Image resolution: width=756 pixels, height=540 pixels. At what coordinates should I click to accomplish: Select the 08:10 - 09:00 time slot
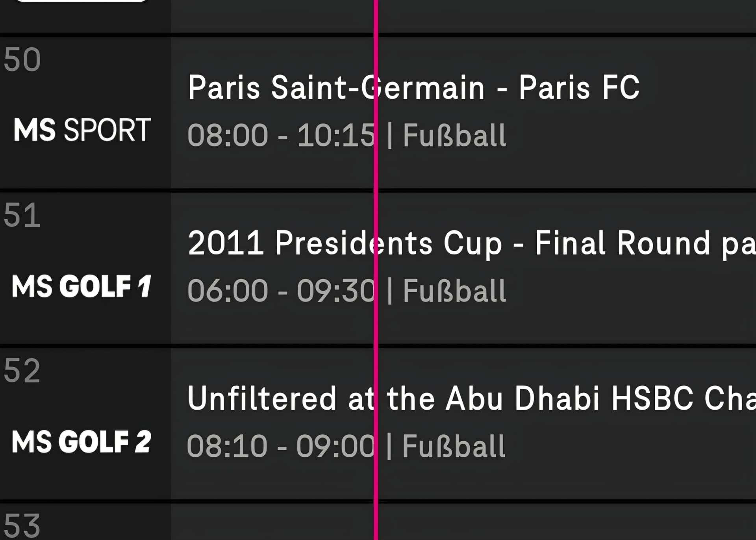(x=280, y=446)
